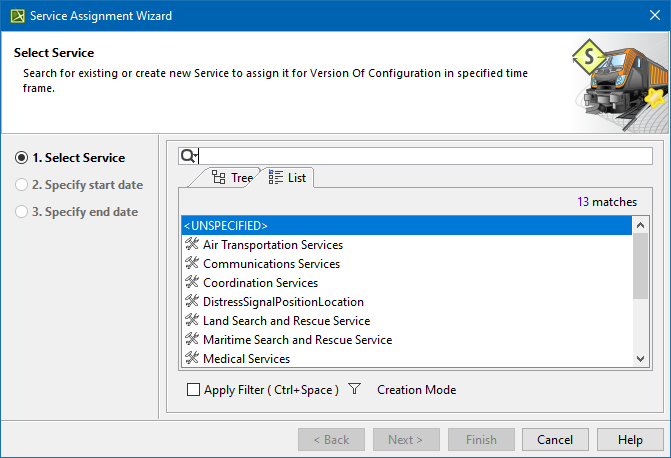Choose the '3. Specify end date' step
The width and height of the screenshot is (671, 458).
click(x=21, y=212)
